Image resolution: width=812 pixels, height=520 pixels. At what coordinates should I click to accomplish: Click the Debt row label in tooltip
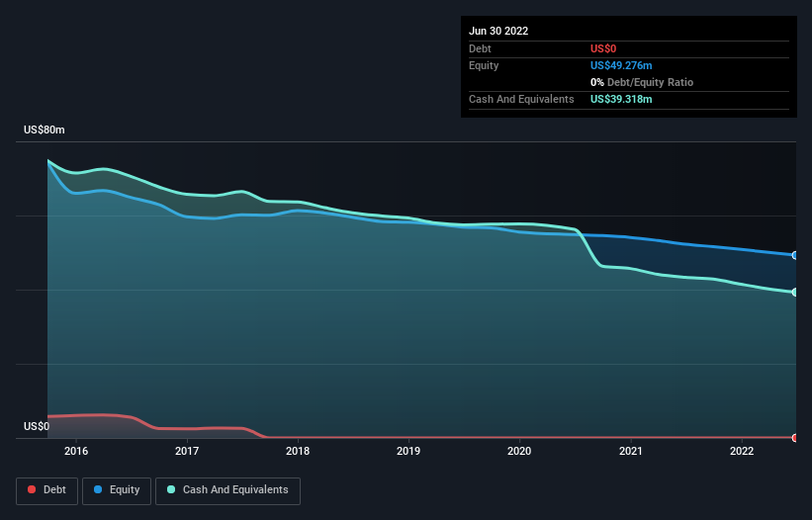point(480,48)
